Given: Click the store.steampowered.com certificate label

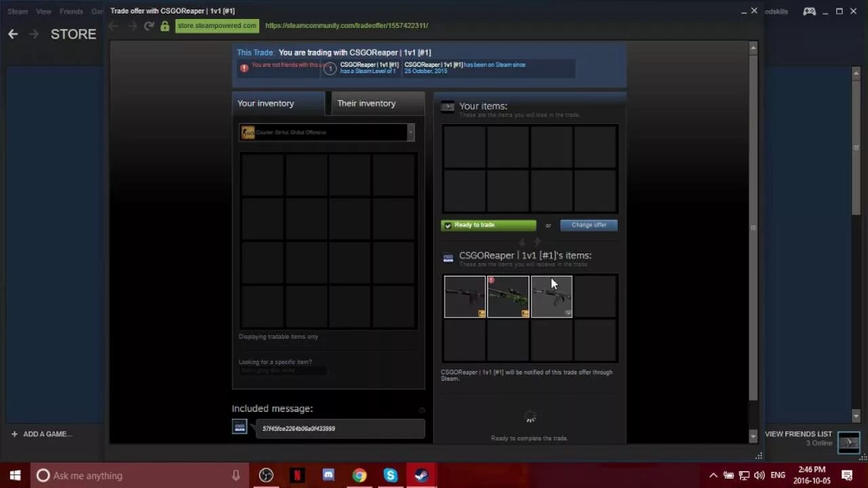Looking at the screenshot, I should 217,26.
